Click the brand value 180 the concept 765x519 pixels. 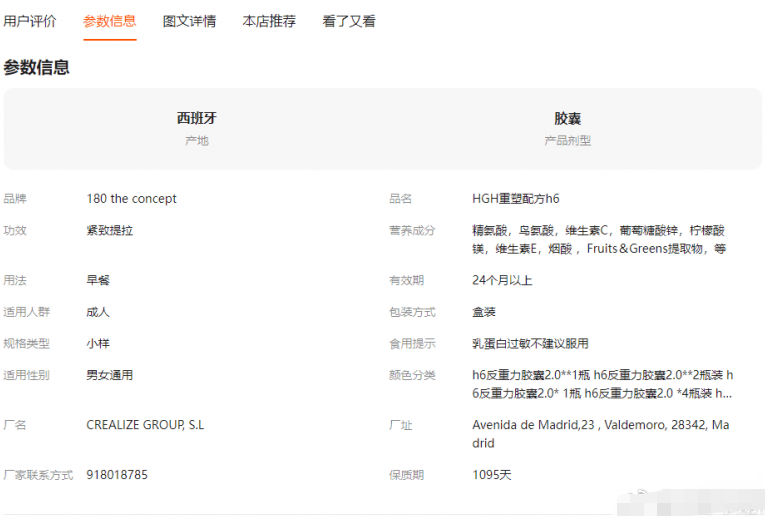tap(131, 199)
